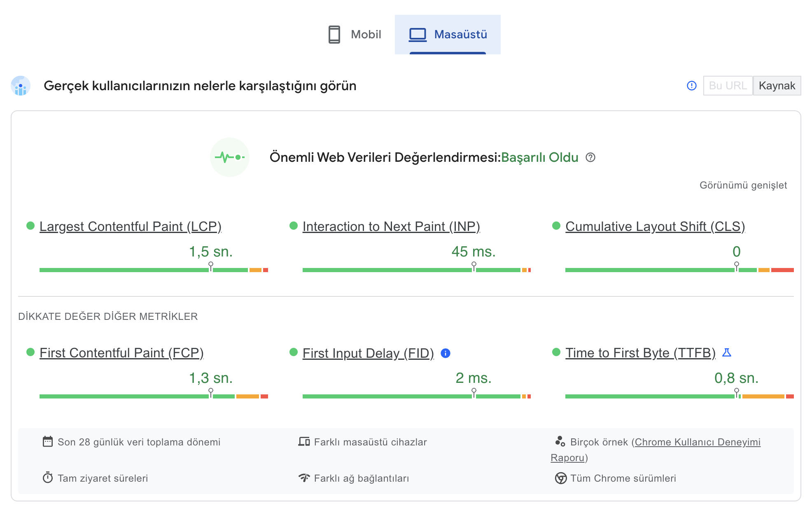Click the info icon beside FID
812x508 pixels.
click(446, 353)
